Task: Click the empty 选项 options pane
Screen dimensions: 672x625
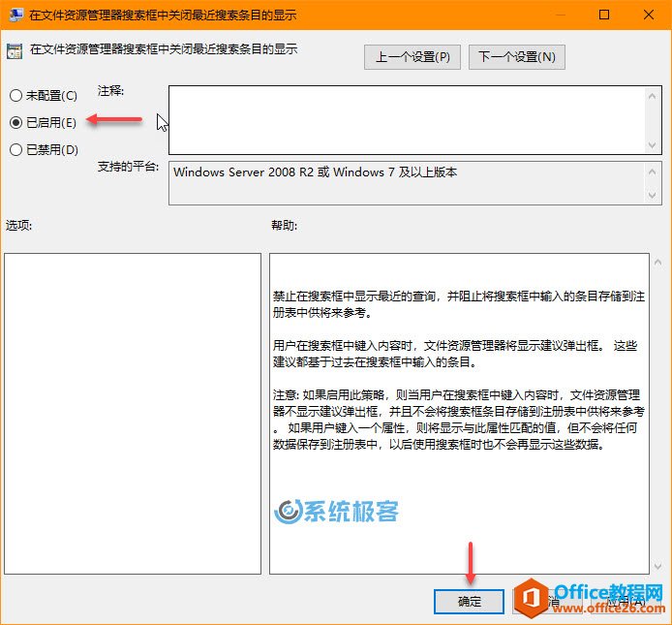Action: pos(133,414)
